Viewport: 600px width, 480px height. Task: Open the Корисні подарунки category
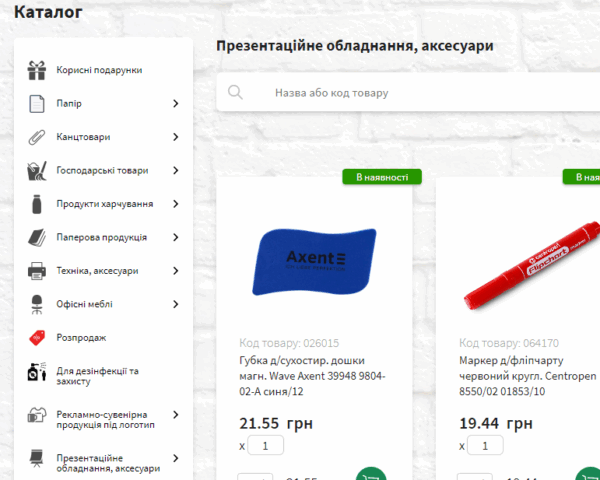(99, 70)
